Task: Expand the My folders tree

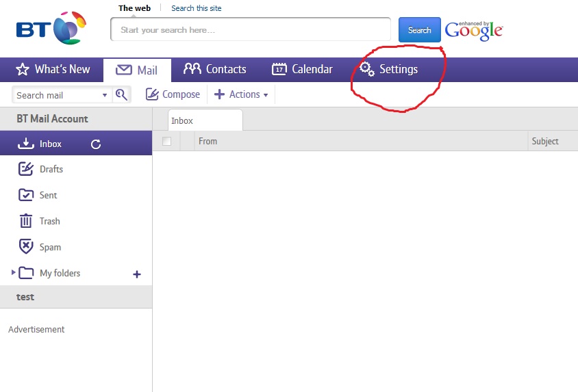Action: [x=13, y=272]
